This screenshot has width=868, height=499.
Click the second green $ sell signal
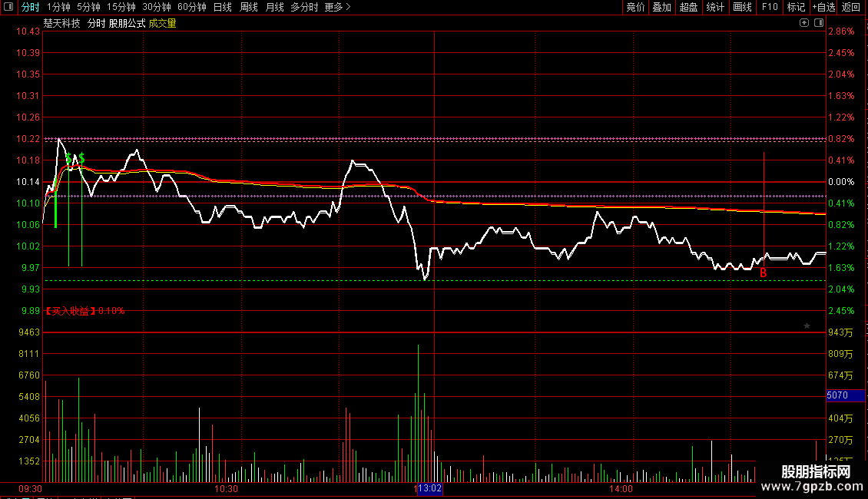point(81,159)
